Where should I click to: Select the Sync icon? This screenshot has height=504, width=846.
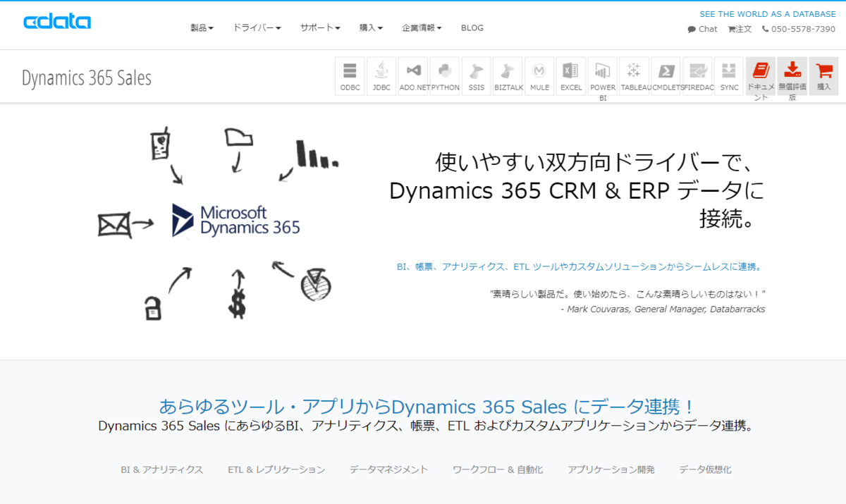click(729, 76)
